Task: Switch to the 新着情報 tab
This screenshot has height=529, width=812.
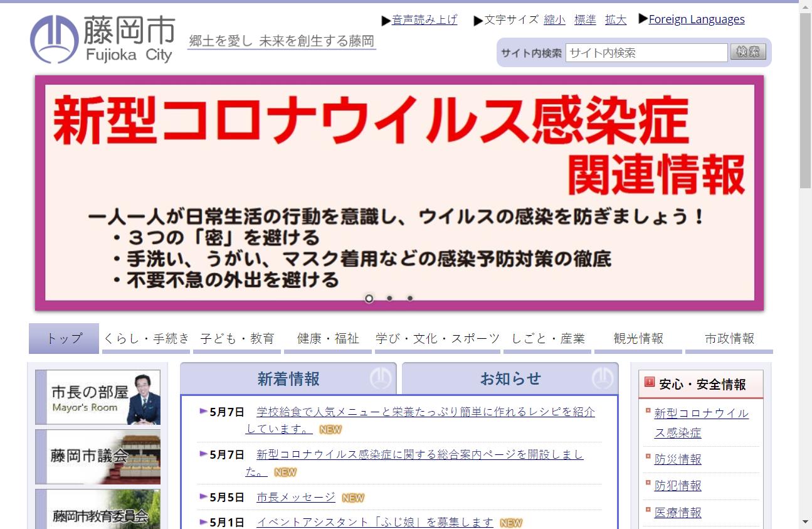Action: pos(288,379)
